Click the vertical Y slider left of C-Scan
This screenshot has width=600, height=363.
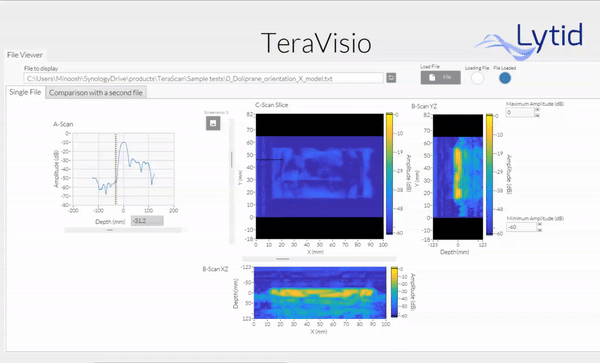[x=232, y=159]
